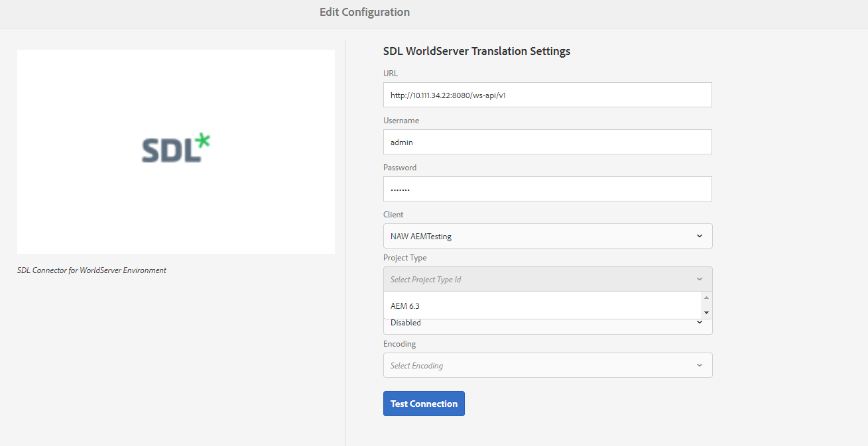Open the Select Encoding dropdown
This screenshot has height=446, width=868.
tap(548, 365)
